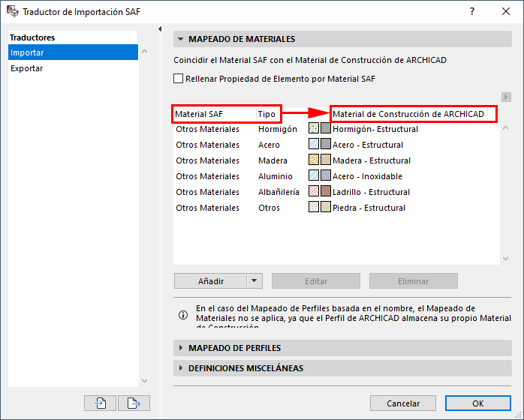
Task: Click the Material SAF column header
Action: (215, 114)
